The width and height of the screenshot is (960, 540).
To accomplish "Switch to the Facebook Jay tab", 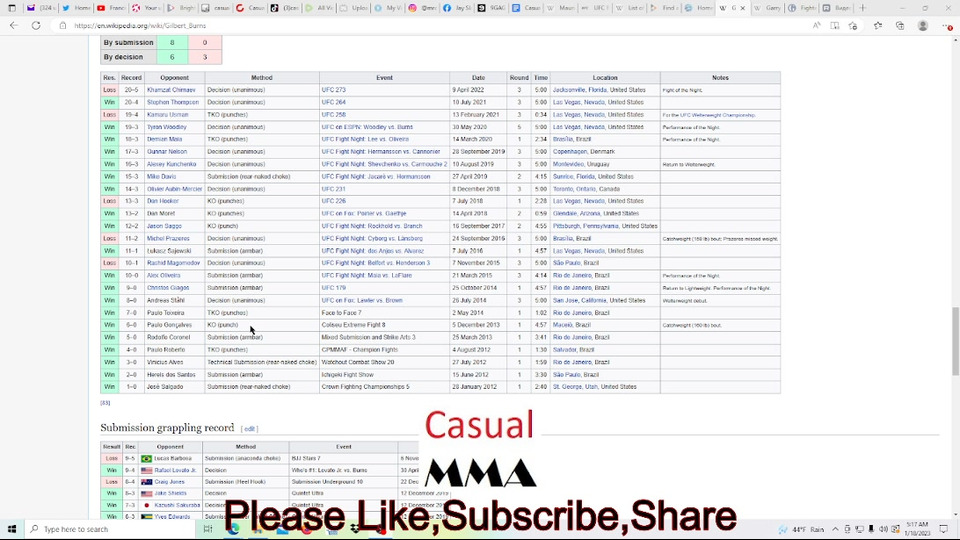I will point(456,8).
